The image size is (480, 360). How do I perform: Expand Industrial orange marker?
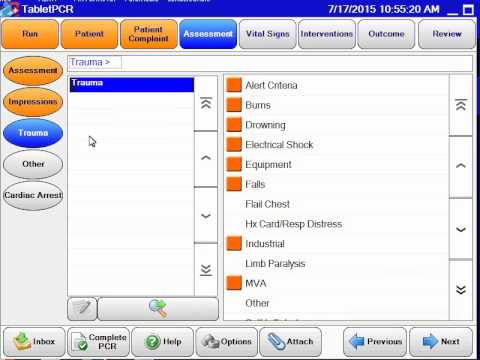tap(234, 244)
